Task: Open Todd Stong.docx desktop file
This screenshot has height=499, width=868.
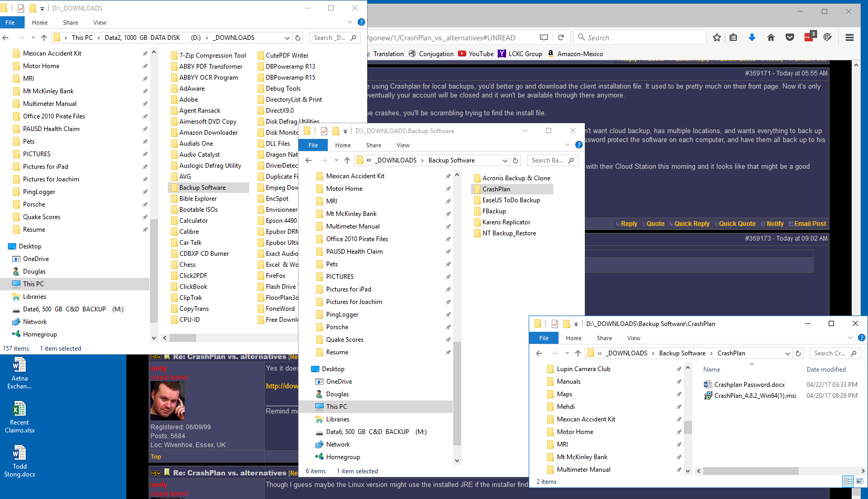Action: [x=19, y=461]
